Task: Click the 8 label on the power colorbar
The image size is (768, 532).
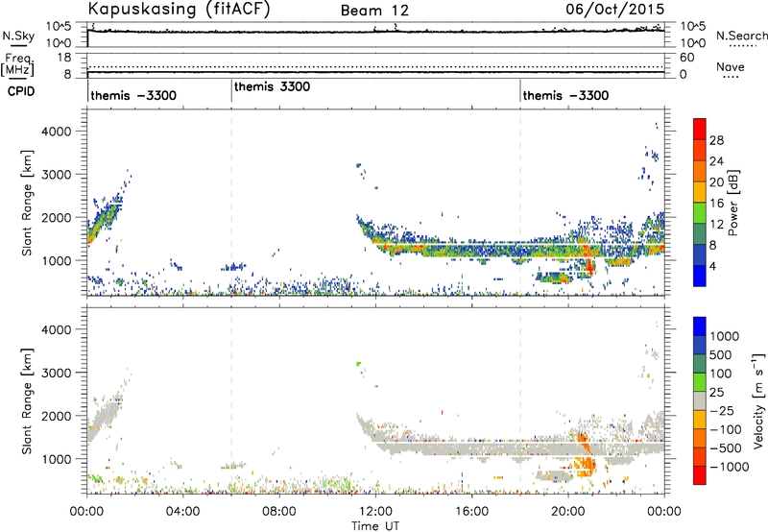Action: pos(713,246)
